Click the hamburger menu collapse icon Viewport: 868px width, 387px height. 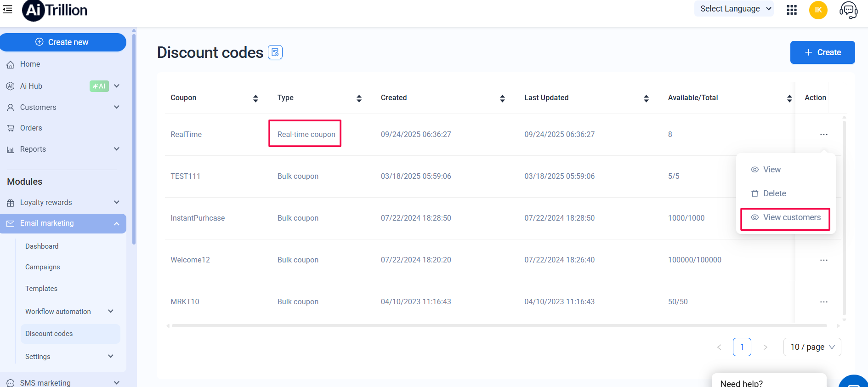7,9
